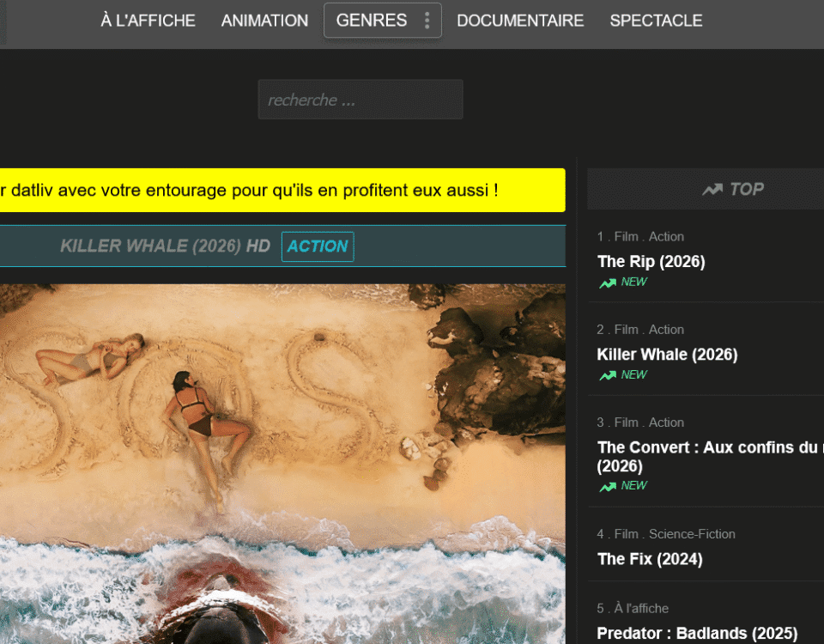Open the SPECTACLE category
The height and width of the screenshot is (644, 824).
656,21
